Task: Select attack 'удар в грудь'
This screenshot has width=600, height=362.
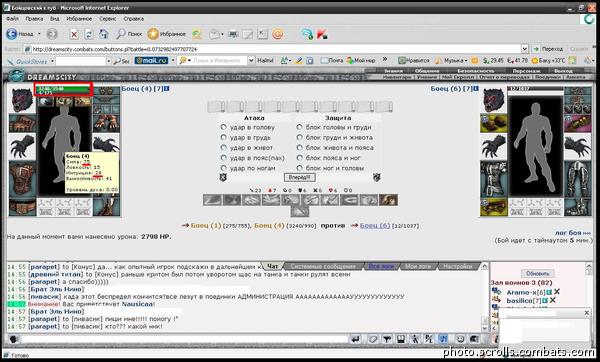Action: (x=223, y=137)
